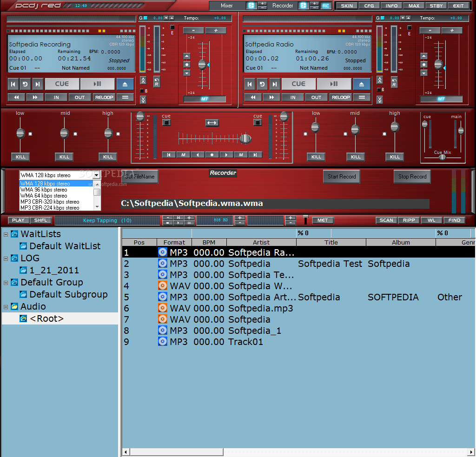Click the STBY standby button
476x457 pixels.
(436, 6)
